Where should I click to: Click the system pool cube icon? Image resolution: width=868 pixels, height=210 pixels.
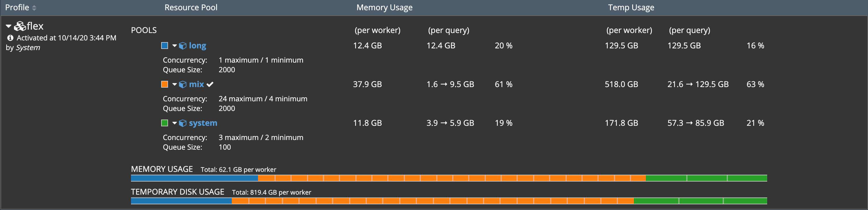[x=183, y=123]
